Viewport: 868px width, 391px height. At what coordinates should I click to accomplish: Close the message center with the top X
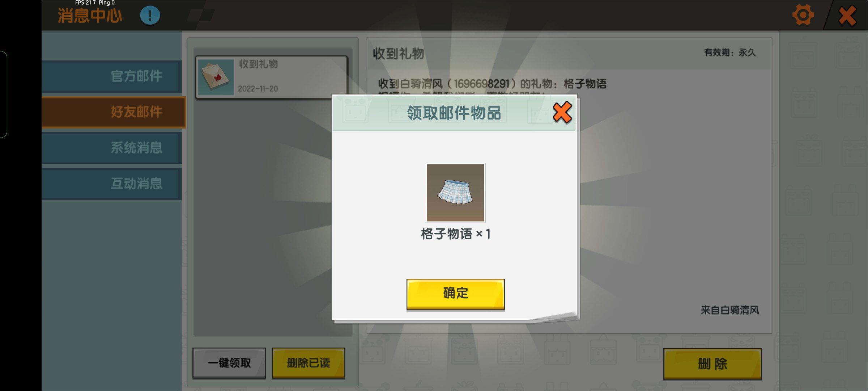[x=847, y=15]
